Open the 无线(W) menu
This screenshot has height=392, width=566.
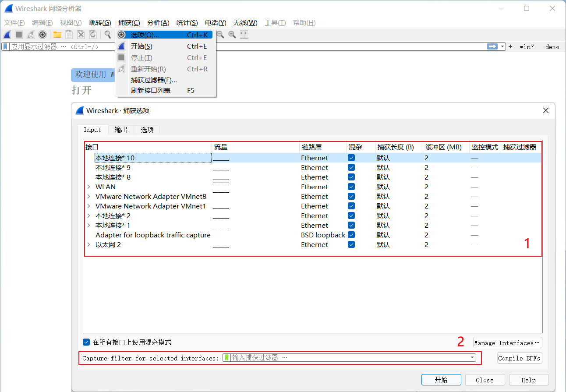(245, 23)
